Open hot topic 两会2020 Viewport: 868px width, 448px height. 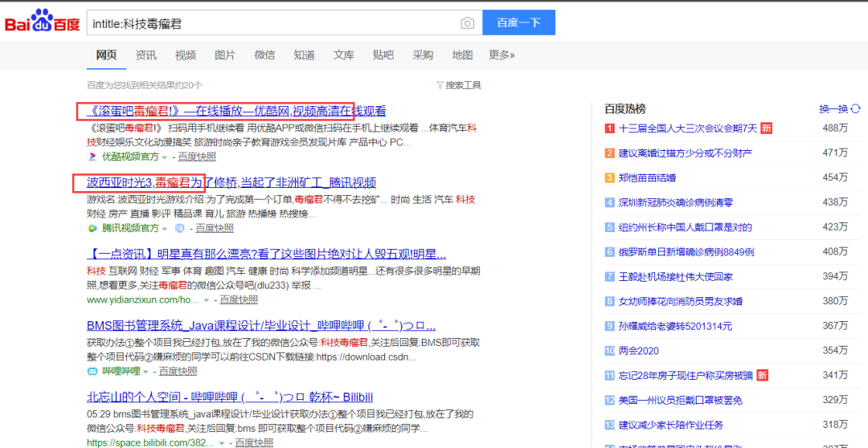tap(639, 351)
